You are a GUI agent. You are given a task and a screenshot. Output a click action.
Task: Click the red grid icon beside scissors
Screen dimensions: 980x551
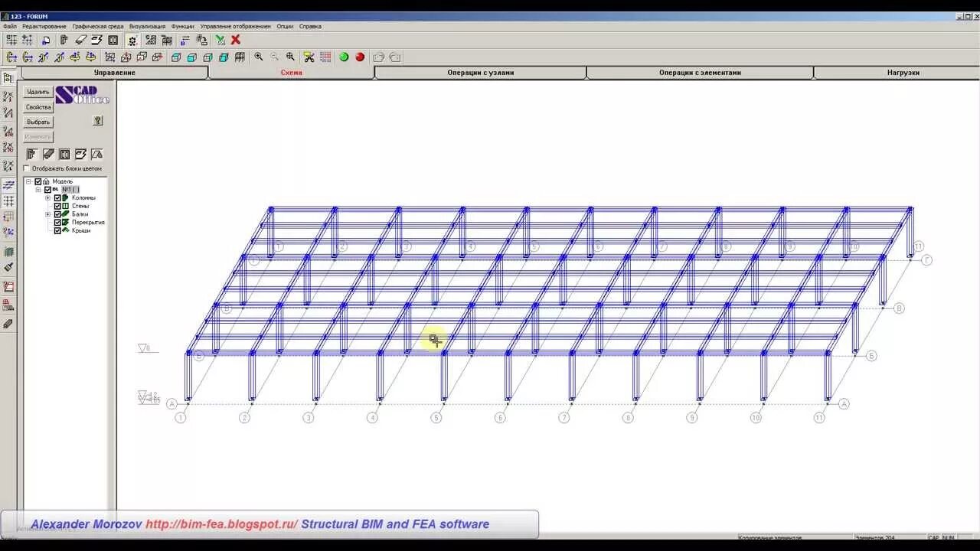click(x=325, y=57)
